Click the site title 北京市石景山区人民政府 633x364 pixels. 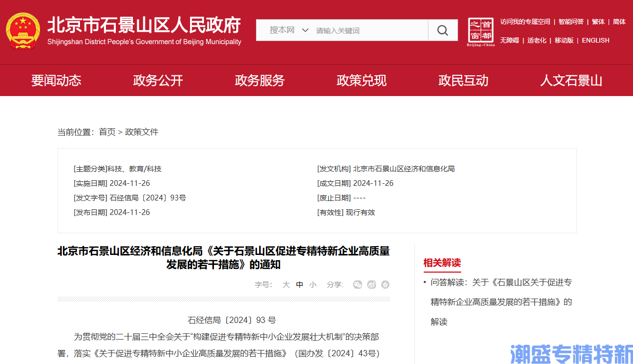pos(144,25)
